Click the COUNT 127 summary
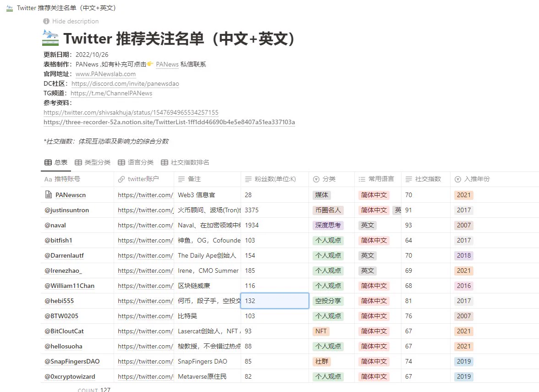 pos(94,390)
